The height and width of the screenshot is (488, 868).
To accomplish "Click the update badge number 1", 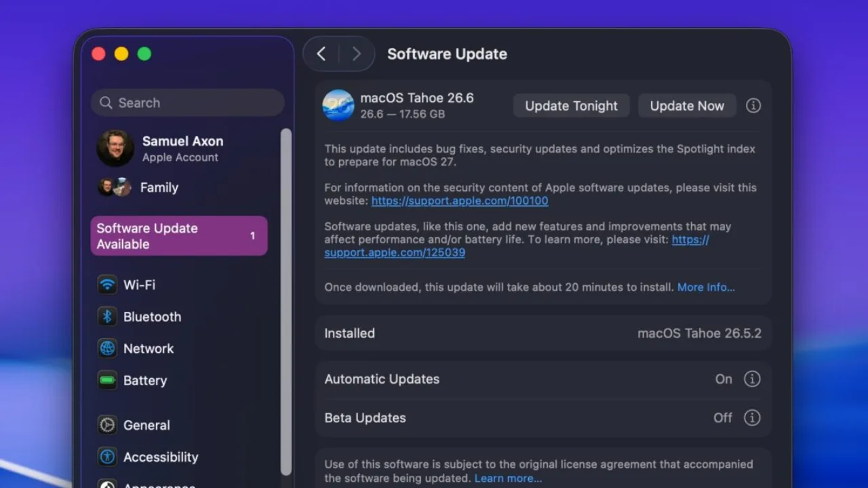I will (x=252, y=236).
